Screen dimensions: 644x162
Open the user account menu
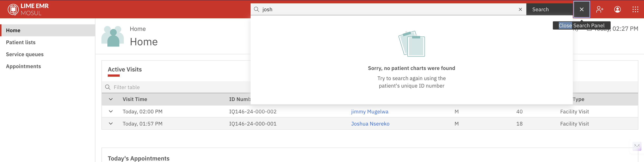[617, 9]
